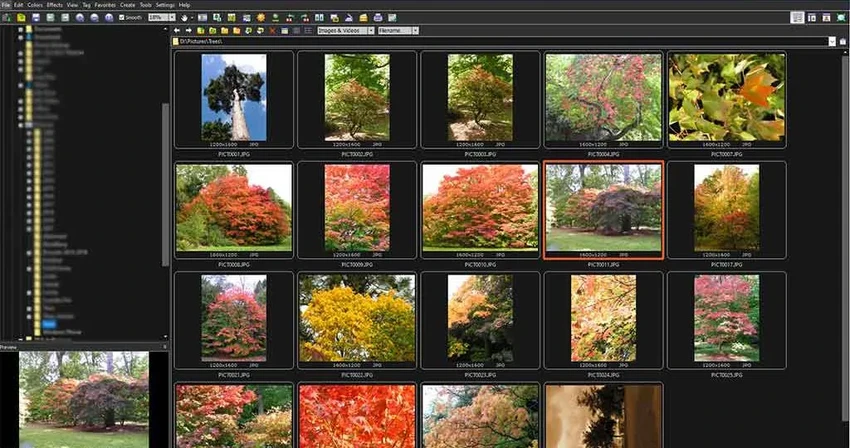
Task: Open the small arrow beside hand tool
Action: [x=192, y=17]
